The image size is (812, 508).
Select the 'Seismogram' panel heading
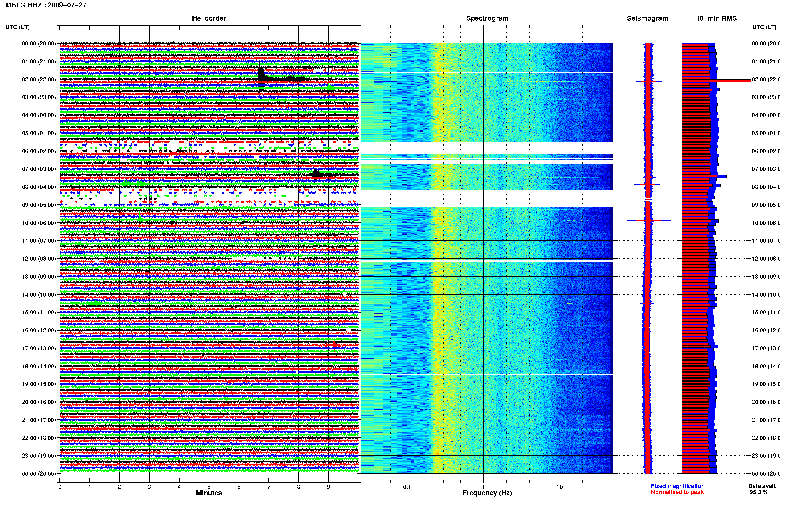click(x=647, y=18)
